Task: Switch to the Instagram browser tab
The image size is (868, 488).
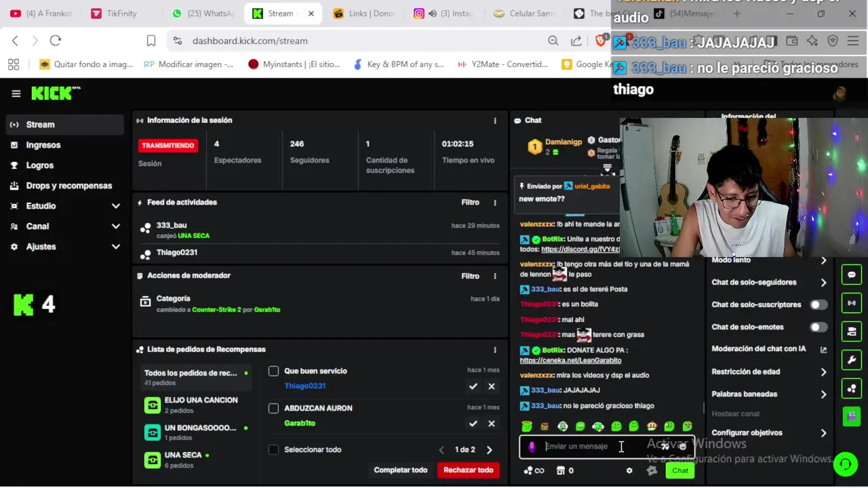Action: tap(446, 14)
